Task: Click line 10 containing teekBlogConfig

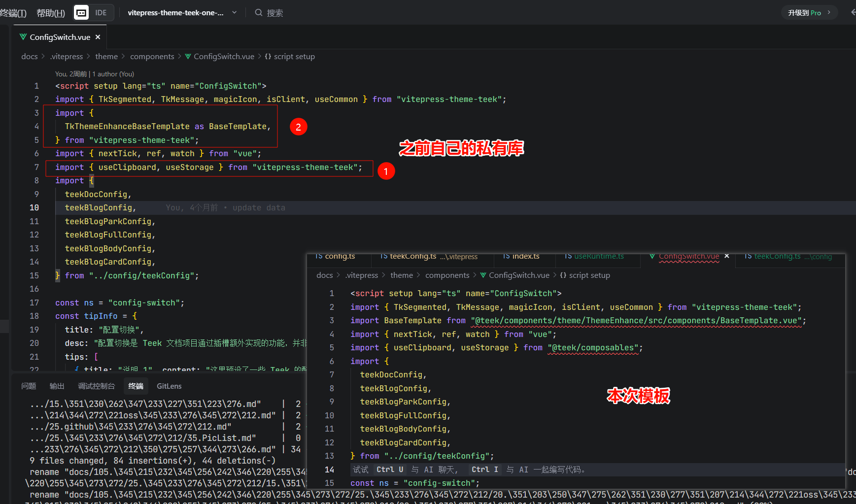Action: point(99,207)
